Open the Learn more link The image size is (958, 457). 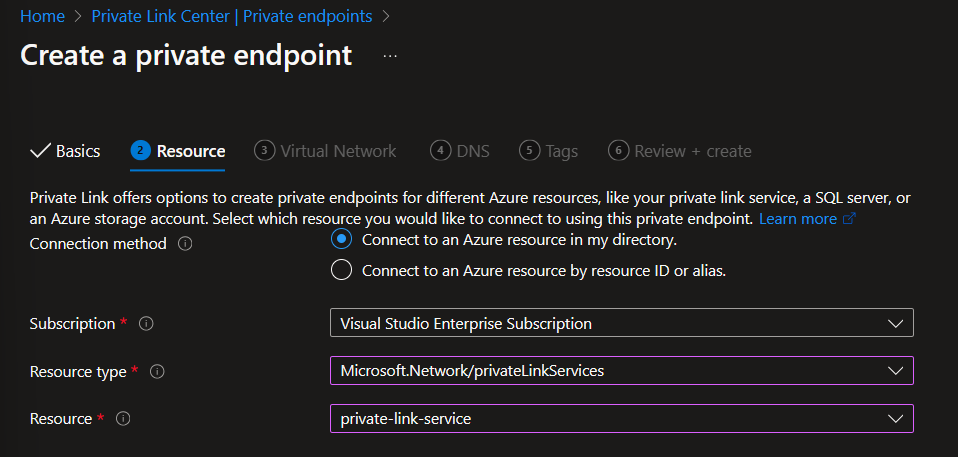797,219
